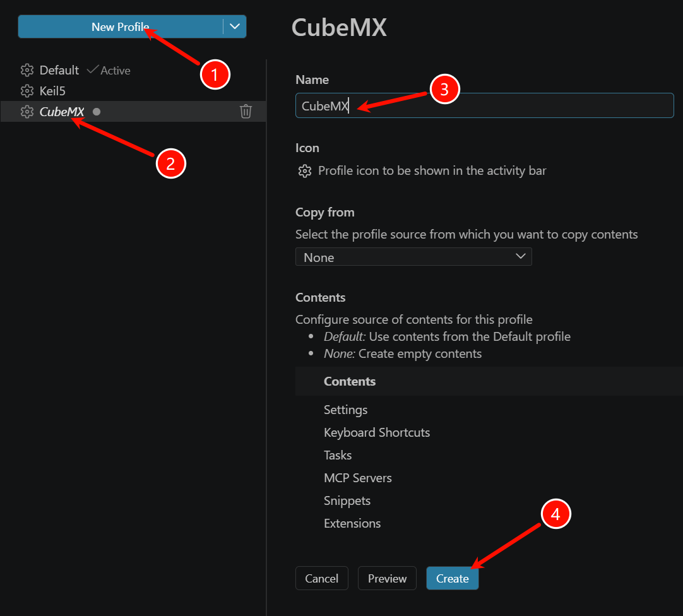Focus the profile Name input field

[484, 105]
